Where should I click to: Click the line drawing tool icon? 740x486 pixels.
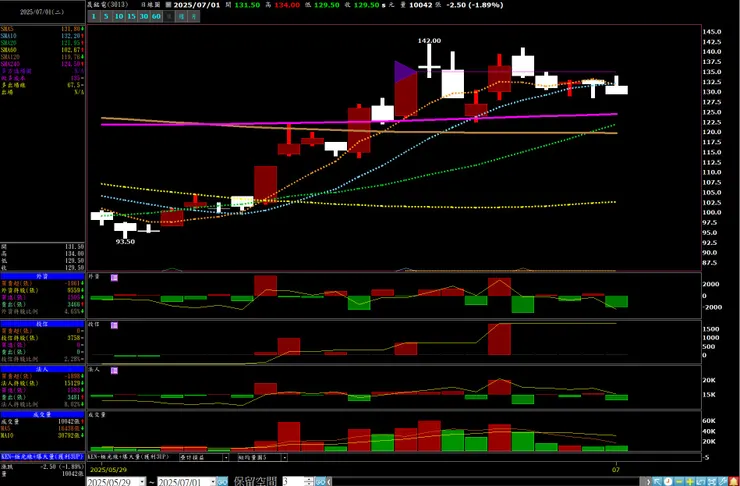723,481
